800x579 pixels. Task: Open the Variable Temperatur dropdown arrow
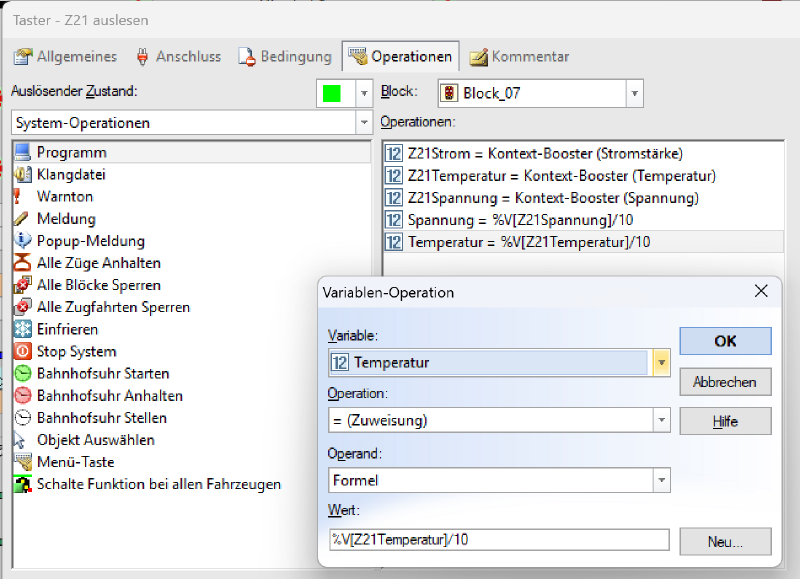click(662, 362)
